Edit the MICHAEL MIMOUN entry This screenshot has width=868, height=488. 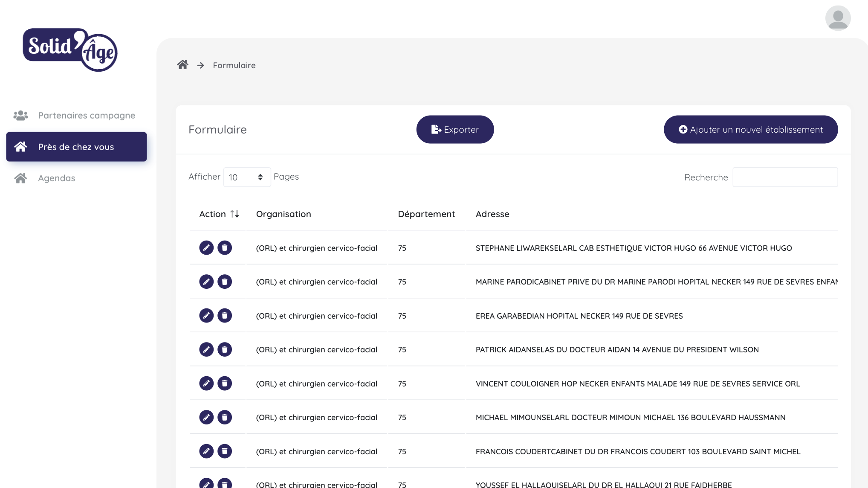coord(206,417)
